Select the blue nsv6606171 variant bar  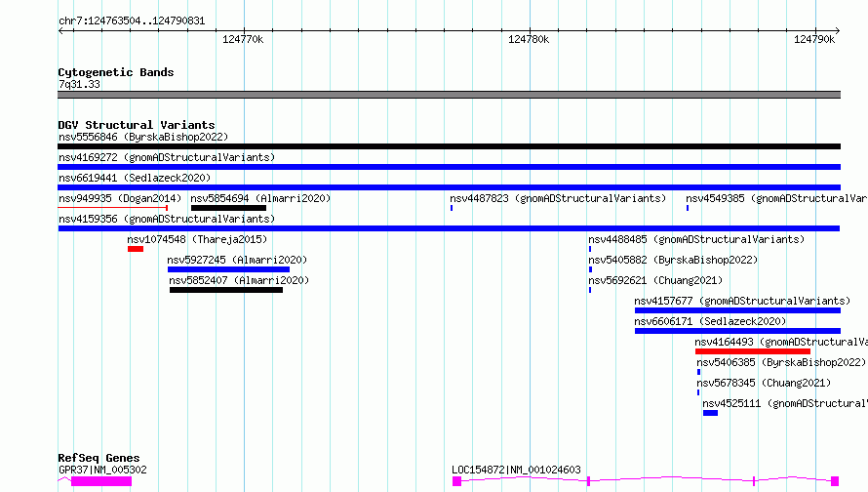(738, 331)
